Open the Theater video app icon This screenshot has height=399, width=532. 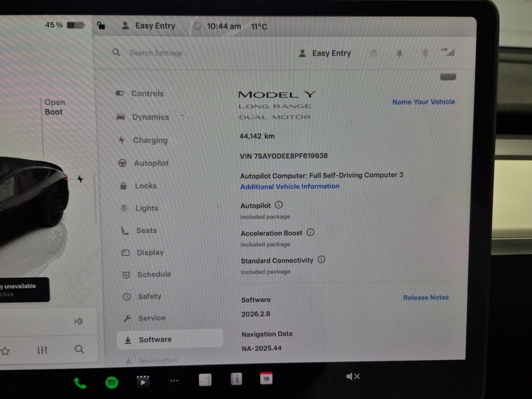coord(143,381)
